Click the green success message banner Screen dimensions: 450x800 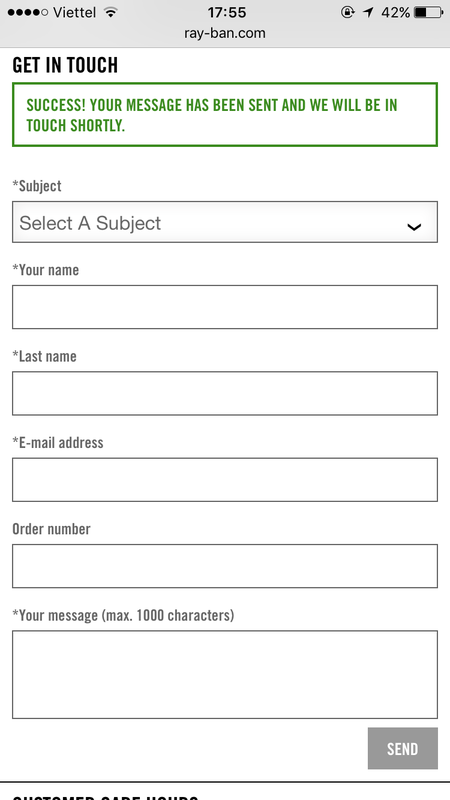[x=224, y=115]
